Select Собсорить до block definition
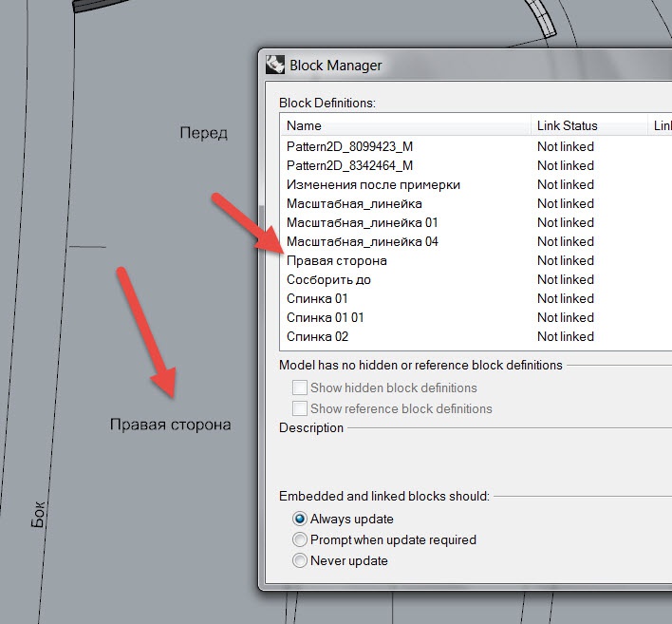The image size is (672, 624). coord(328,279)
